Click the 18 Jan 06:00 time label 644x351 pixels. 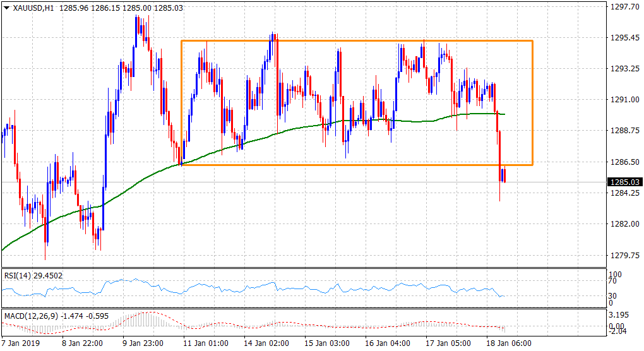click(509, 343)
